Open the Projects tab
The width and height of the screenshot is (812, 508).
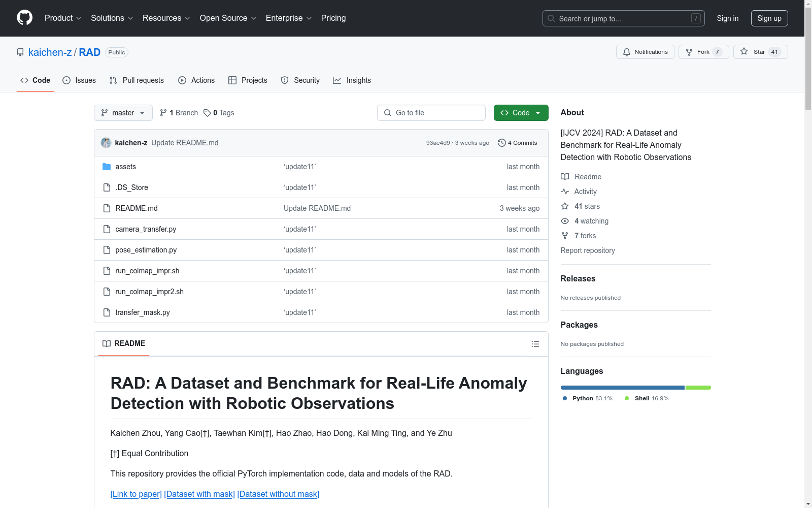tap(248, 80)
